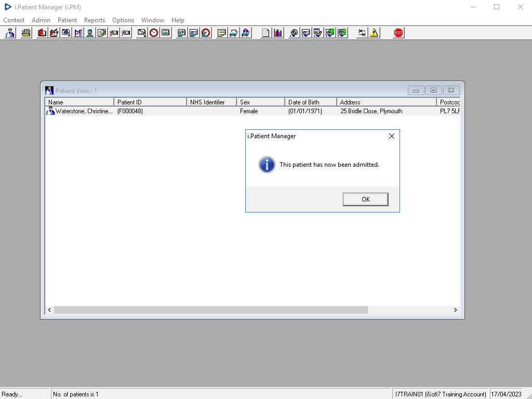Select the Waterstone, Christine patient row

252,111
